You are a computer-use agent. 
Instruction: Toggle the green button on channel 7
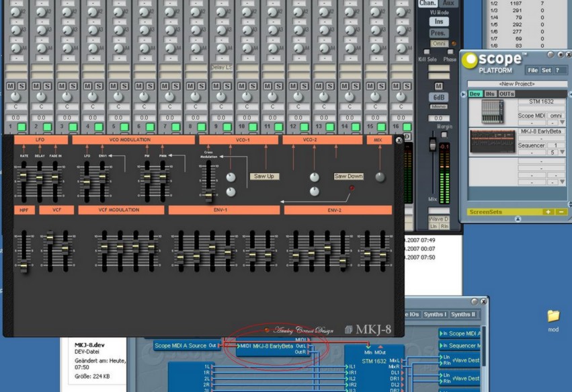[176, 126]
